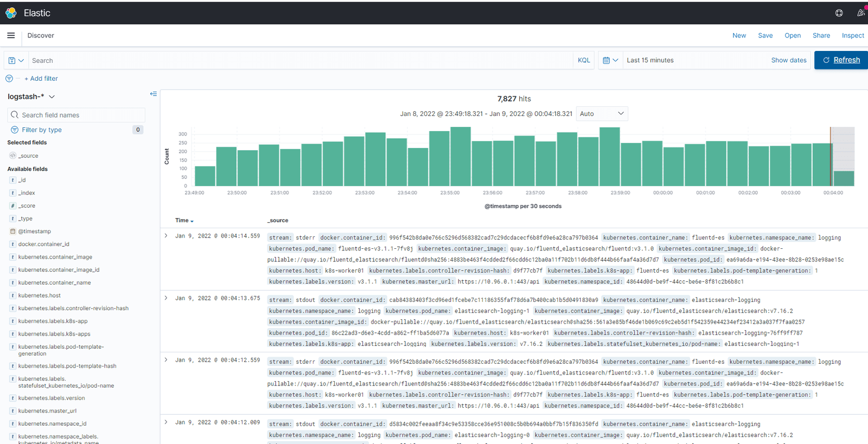The height and width of the screenshot is (444, 868).
Task: Add a new filter
Action: (x=41, y=79)
